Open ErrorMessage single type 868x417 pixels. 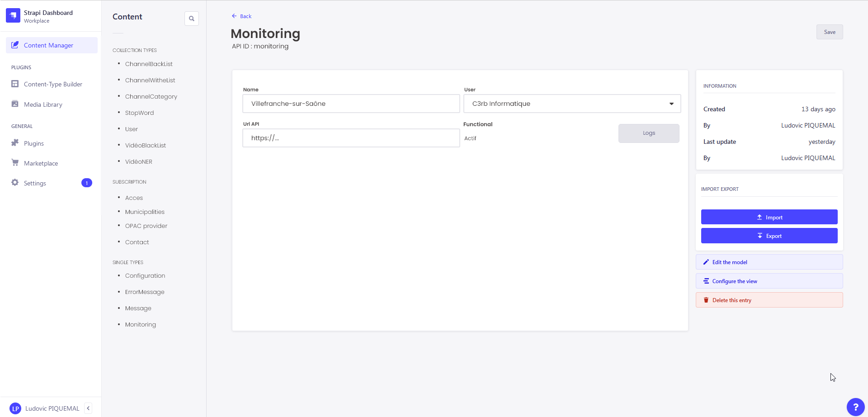point(145,292)
